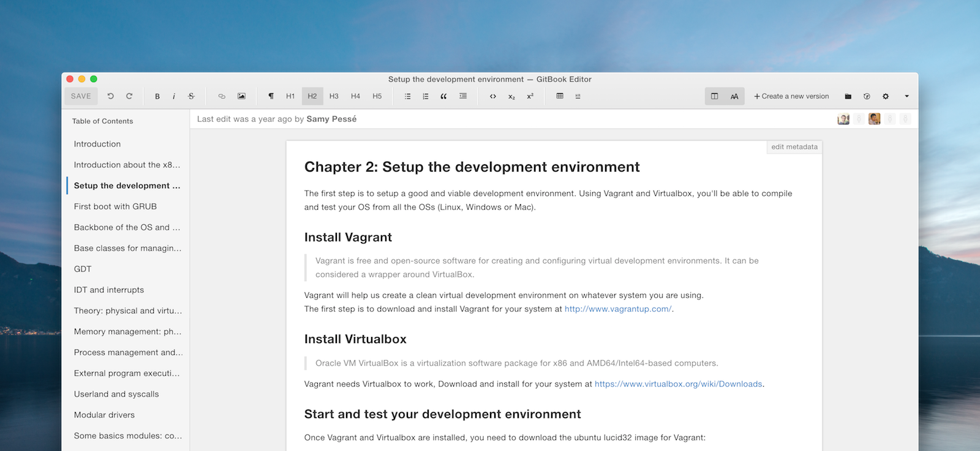This screenshot has height=451, width=980.
Task: Set block to paragraph style
Action: pyautogui.click(x=271, y=96)
